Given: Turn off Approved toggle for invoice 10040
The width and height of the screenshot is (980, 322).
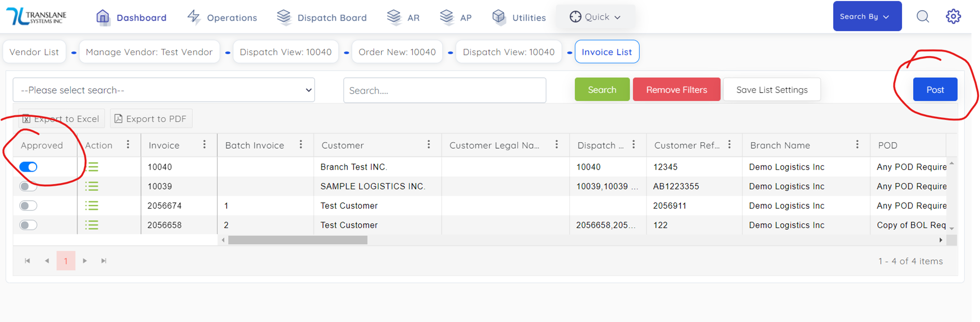Looking at the screenshot, I should pyautogui.click(x=29, y=167).
